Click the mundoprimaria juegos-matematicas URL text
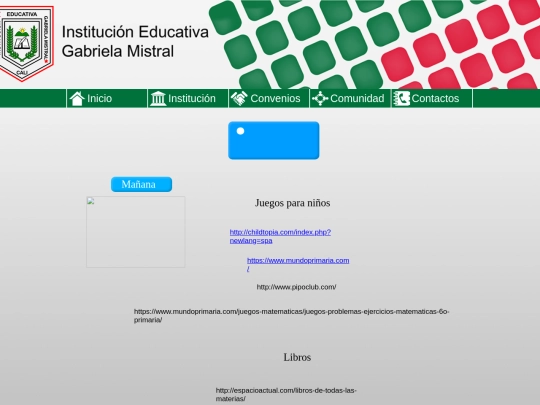The image size is (540, 405). pos(291,315)
